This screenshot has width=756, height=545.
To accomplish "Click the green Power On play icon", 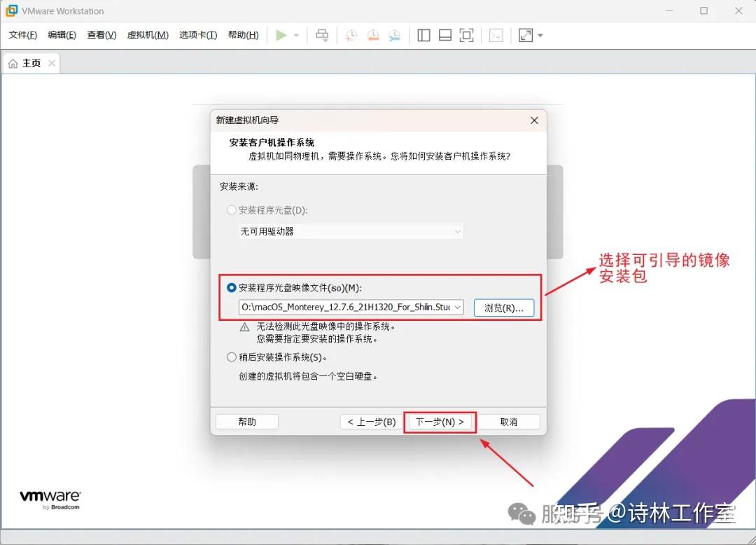I will 281,35.
